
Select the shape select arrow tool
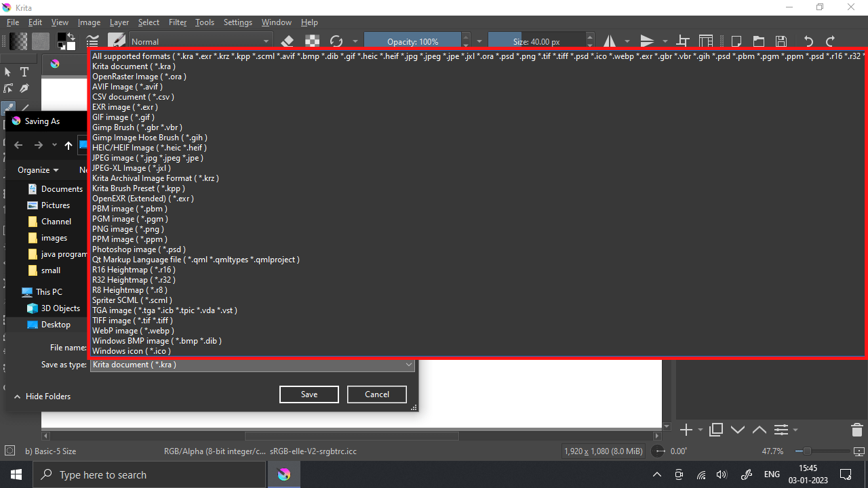[8, 72]
